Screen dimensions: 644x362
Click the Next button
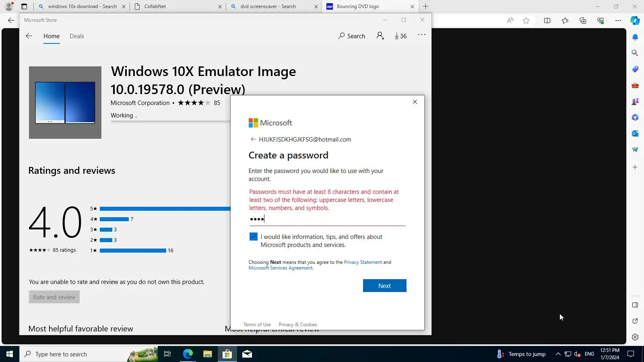pos(385,286)
